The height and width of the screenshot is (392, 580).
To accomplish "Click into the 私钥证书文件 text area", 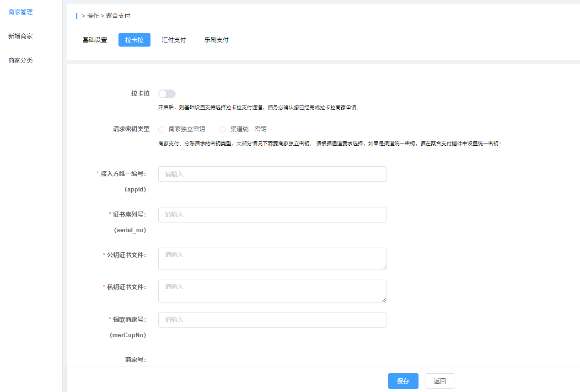I will click(x=272, y=291).
